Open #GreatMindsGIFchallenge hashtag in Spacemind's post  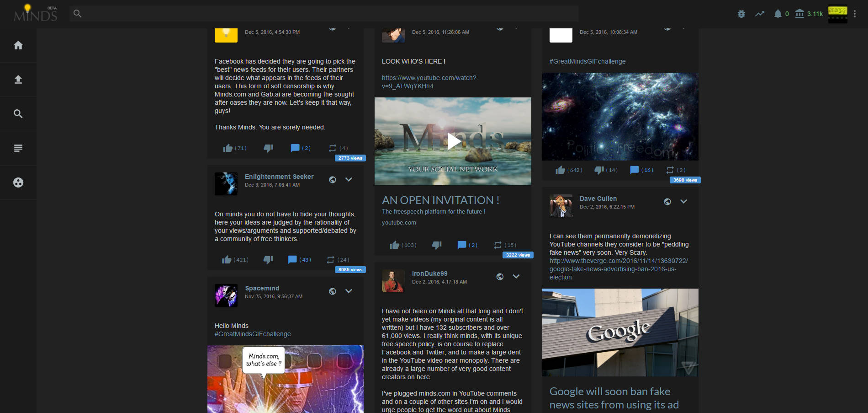[253, 334]
